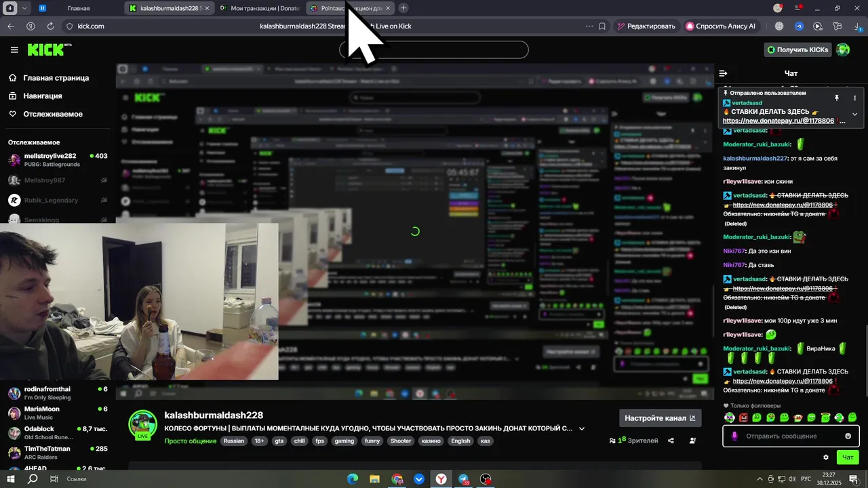Open browser downloads icon
The height and width of the screenshot is (488, 868).
tap(857, 26)
